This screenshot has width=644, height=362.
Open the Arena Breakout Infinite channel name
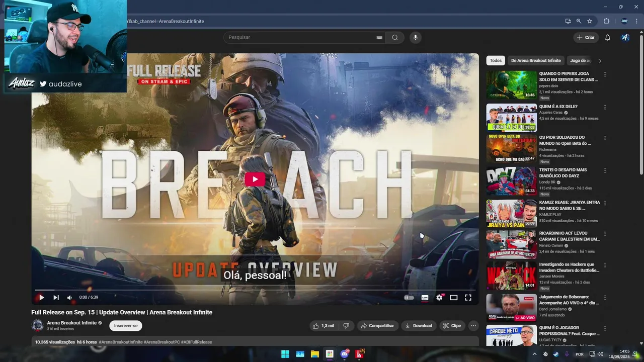click(x=72, y=323)
